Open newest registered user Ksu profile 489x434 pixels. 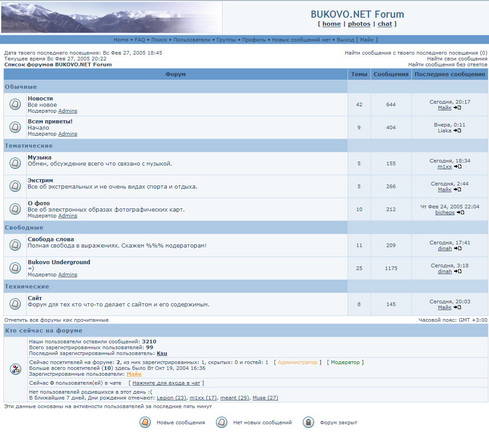pyautogui.click(x=162, y=353)
